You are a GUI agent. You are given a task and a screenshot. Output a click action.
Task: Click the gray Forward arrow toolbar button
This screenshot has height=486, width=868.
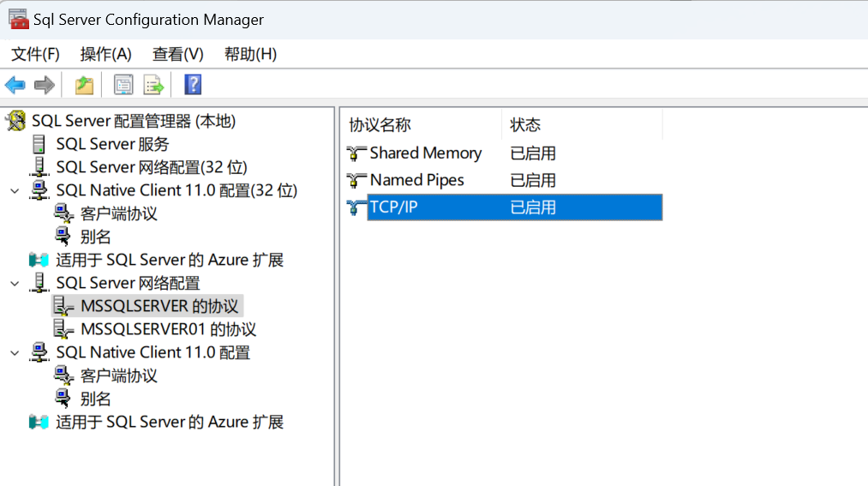[x=45, y=85]
